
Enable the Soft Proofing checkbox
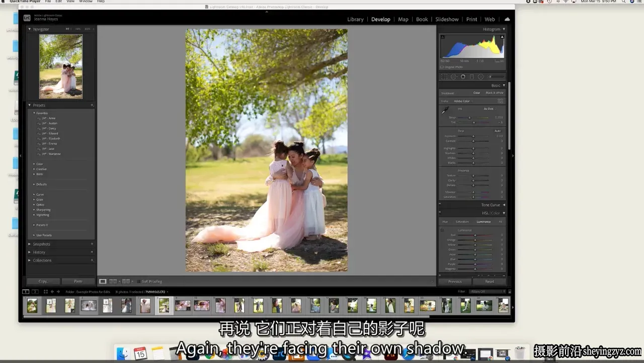click(x=139, y=282)
